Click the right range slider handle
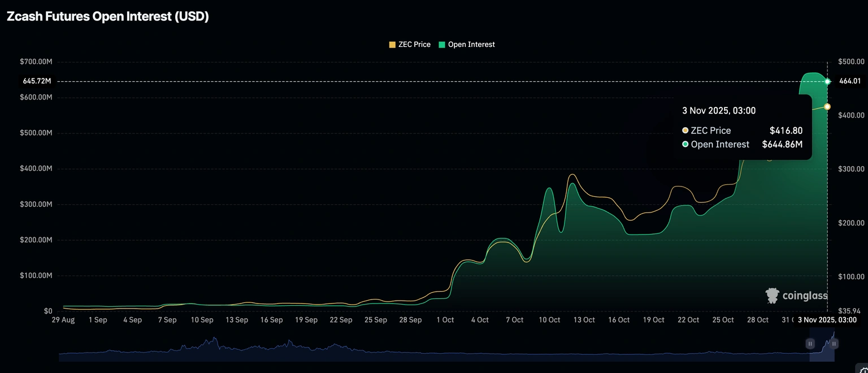The image size is (868, 373). [834, 344]
